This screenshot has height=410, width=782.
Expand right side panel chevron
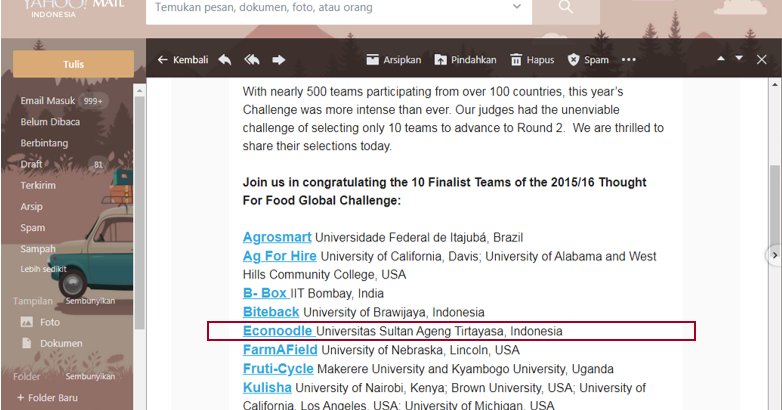coord(774,255)
